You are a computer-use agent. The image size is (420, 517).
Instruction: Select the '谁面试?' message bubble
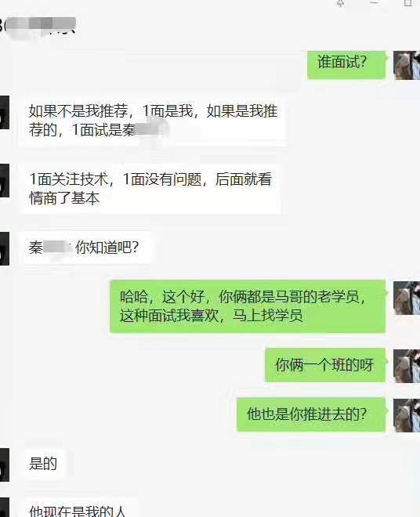click(x=346, y=65)
